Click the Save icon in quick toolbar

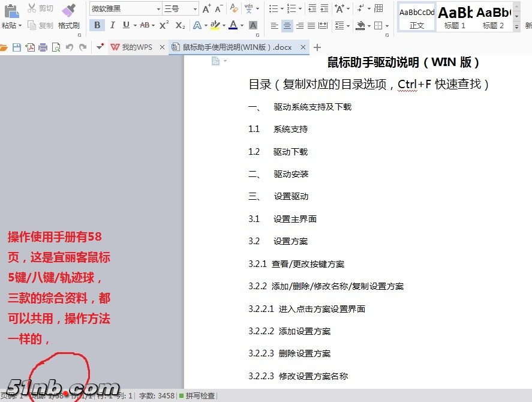pyautogui.click(x=17, y=47)
